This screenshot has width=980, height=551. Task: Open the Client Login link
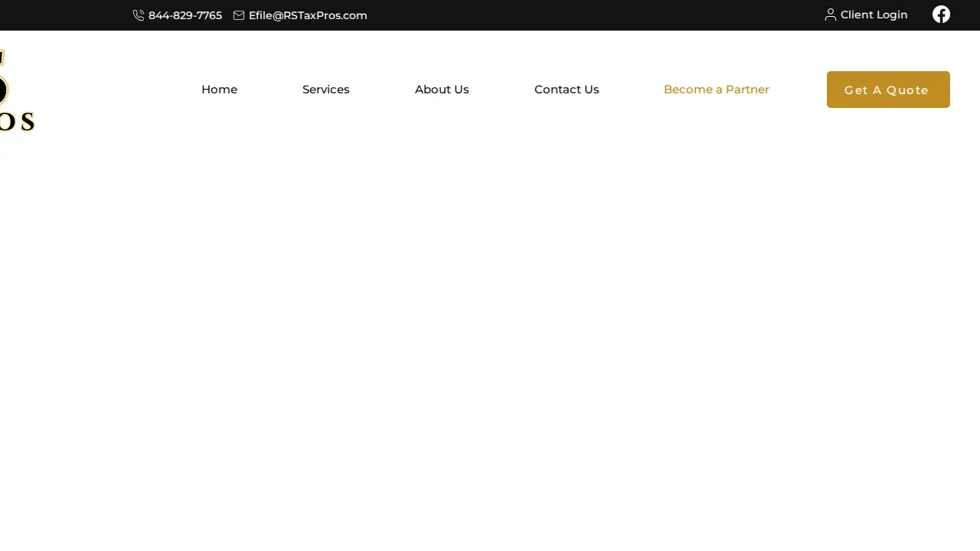874,15
